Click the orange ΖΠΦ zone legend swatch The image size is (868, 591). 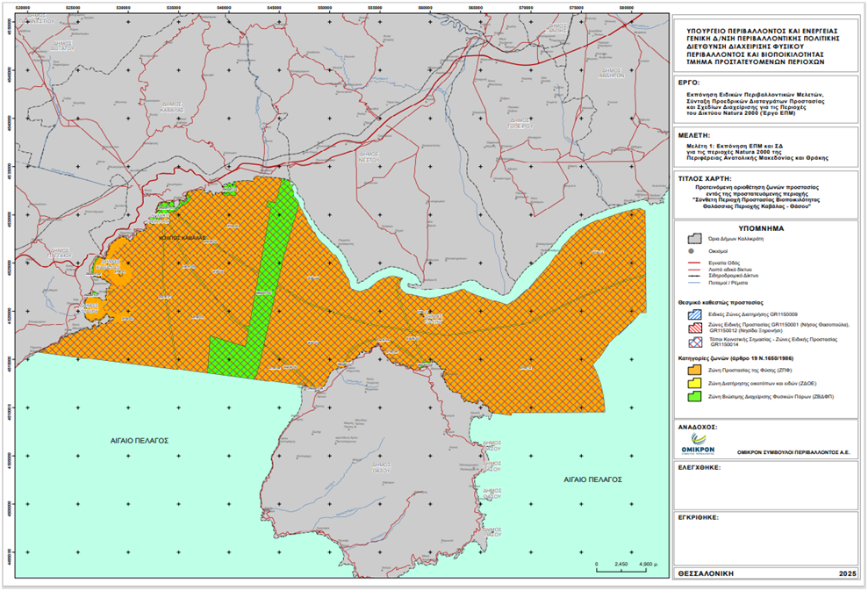click(692, 371)
